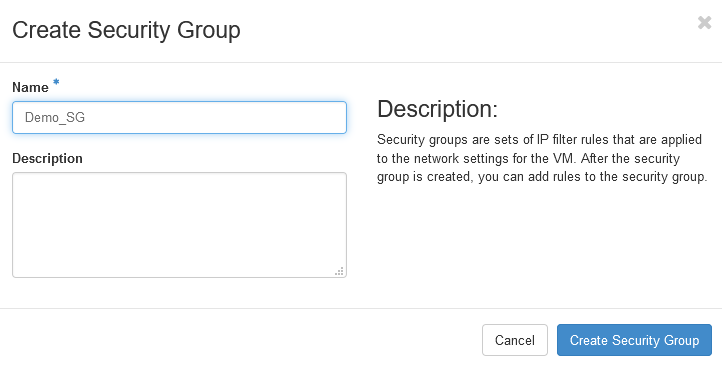Viewport: 725px width, 369px height.
Task: Click the security groups help paragraph
Action: [542, 158]
